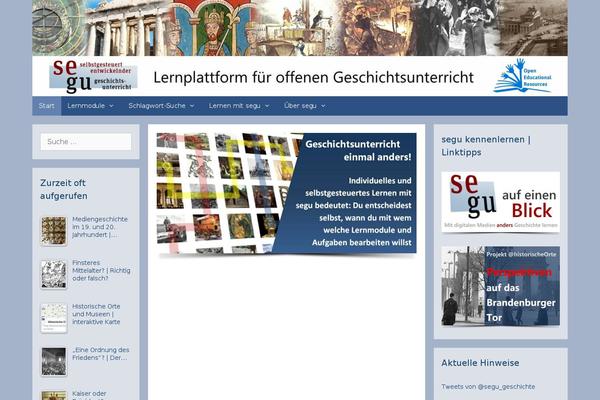Screen dimensions: 600x400
Task: Click the segu kennenlernen | Linktipps heading
Action: coord(486,146)
